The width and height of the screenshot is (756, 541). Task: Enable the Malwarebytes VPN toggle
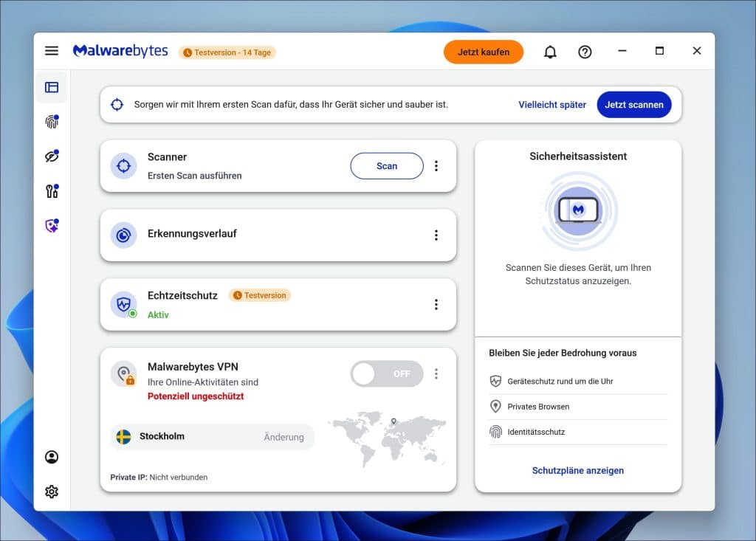386,374
